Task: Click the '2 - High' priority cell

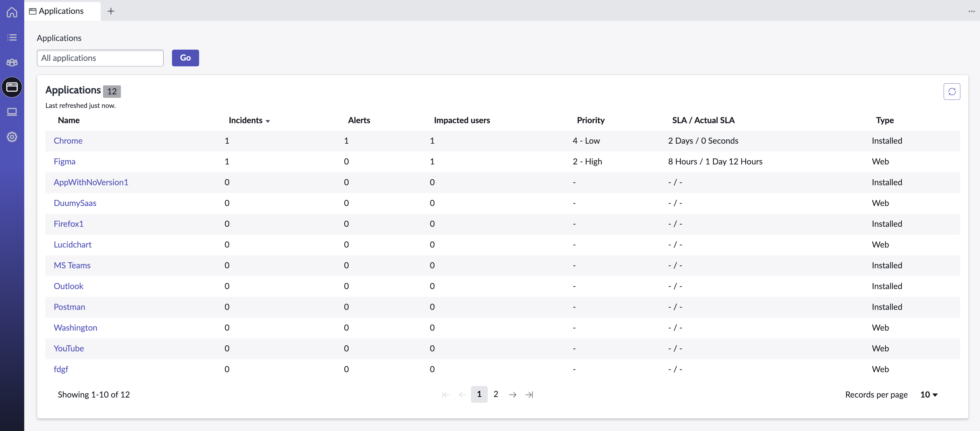Action: pos(587,161)
